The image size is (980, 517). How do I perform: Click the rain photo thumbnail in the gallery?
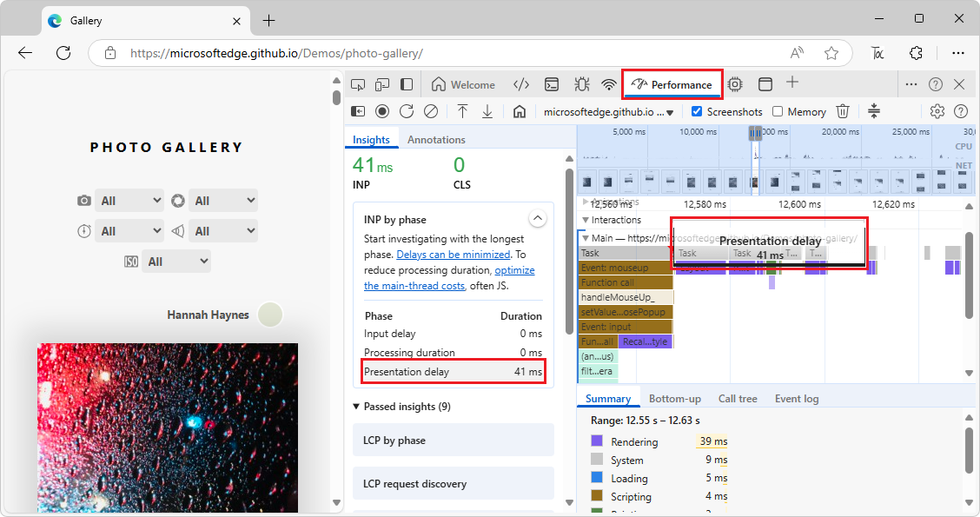point(167,426)
